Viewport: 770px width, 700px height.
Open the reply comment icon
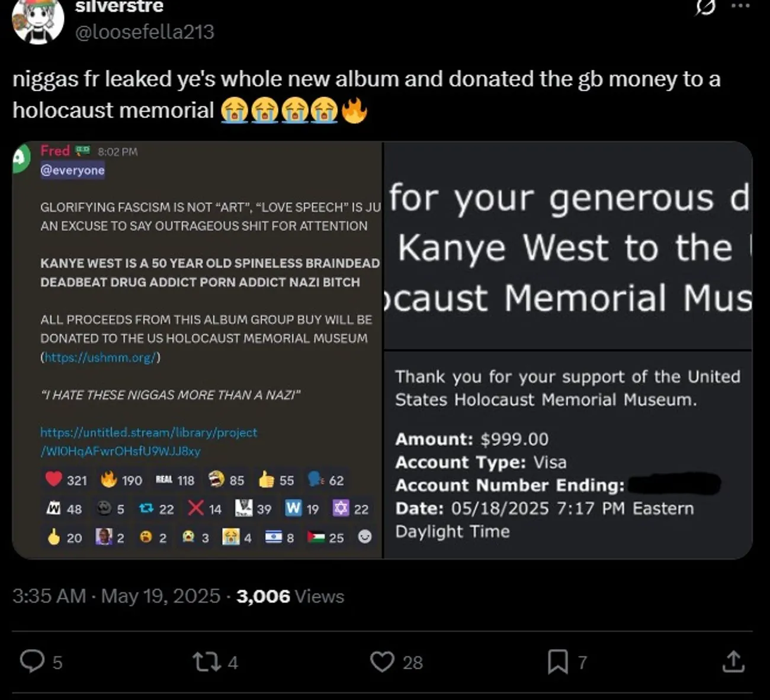[x=32, y=662]
